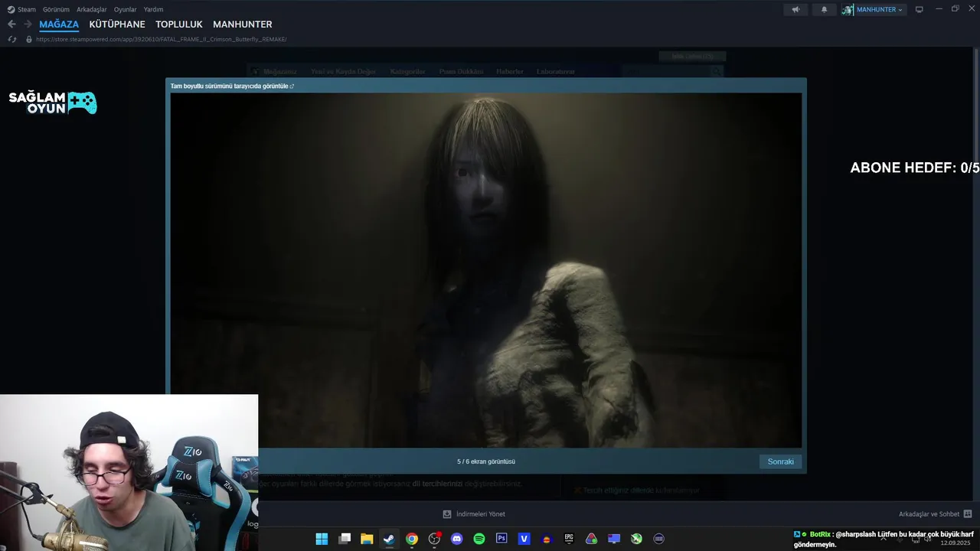Open File Explorer from taskbar

[367, 539]
